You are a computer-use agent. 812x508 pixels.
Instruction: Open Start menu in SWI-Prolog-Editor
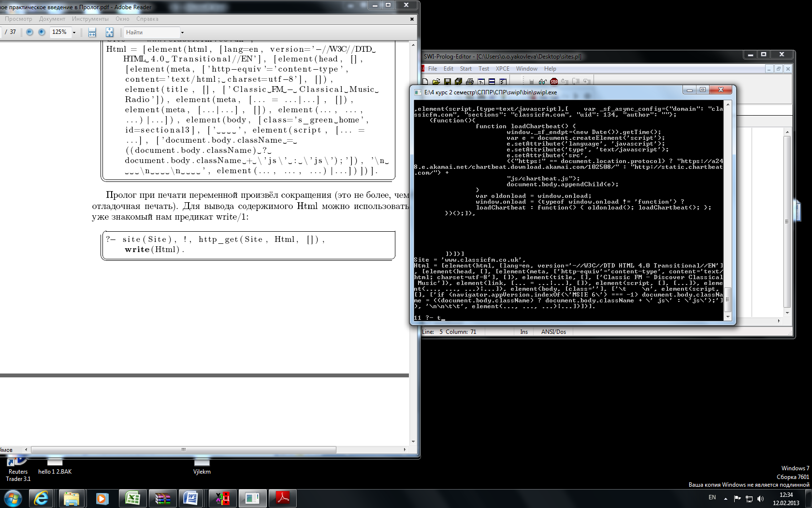point(466,69)
